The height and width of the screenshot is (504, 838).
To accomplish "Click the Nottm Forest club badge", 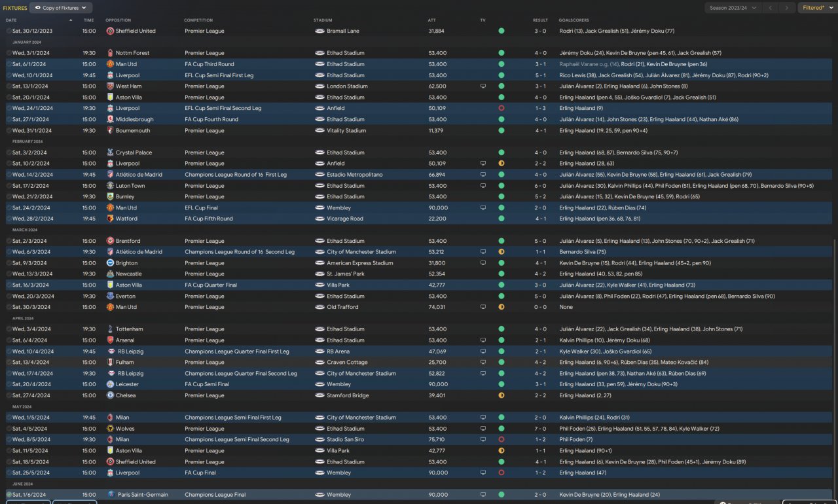I will [110, 53].
